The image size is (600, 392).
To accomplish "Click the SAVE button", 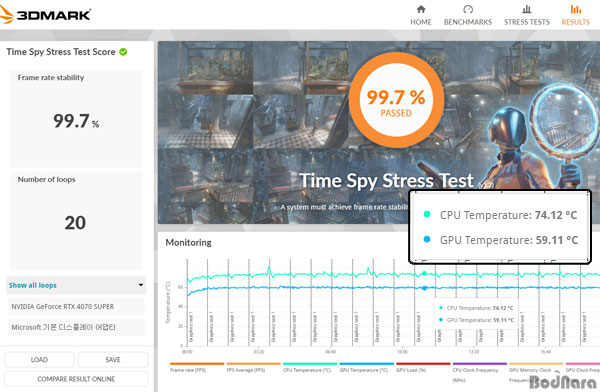I will (x=113, y=359).
